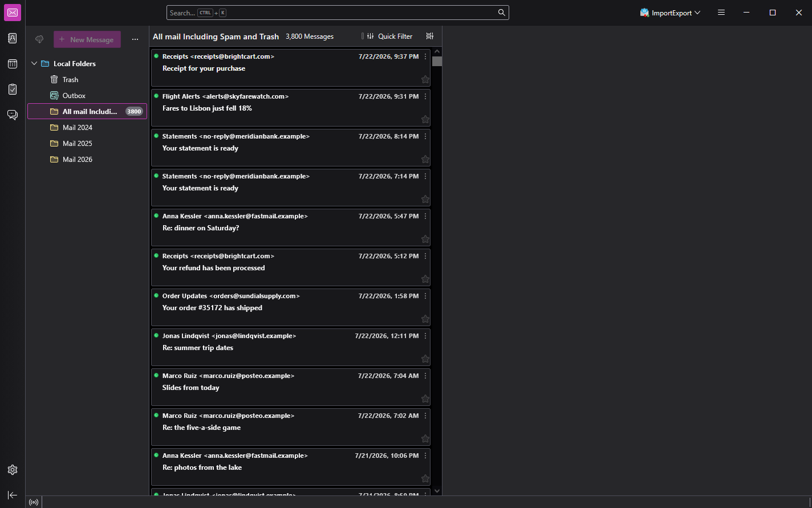Click the message list scrollbar thumb

tap(437, 61)
